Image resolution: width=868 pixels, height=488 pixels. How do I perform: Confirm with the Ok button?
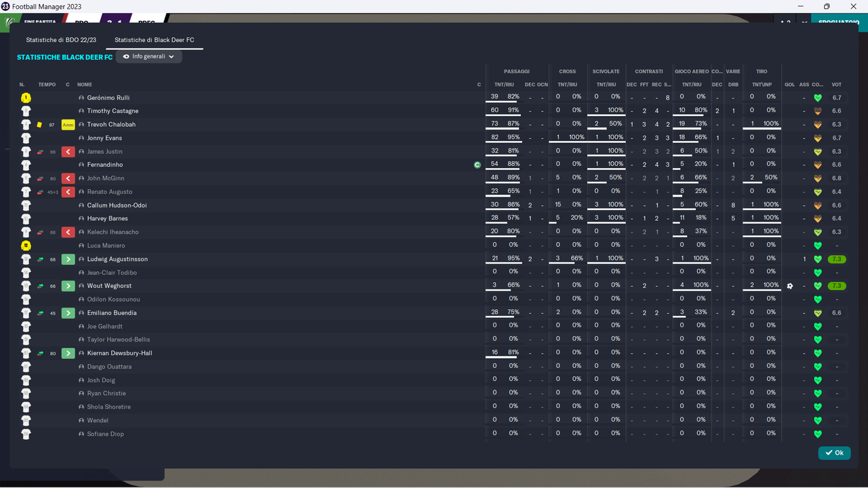834,453
